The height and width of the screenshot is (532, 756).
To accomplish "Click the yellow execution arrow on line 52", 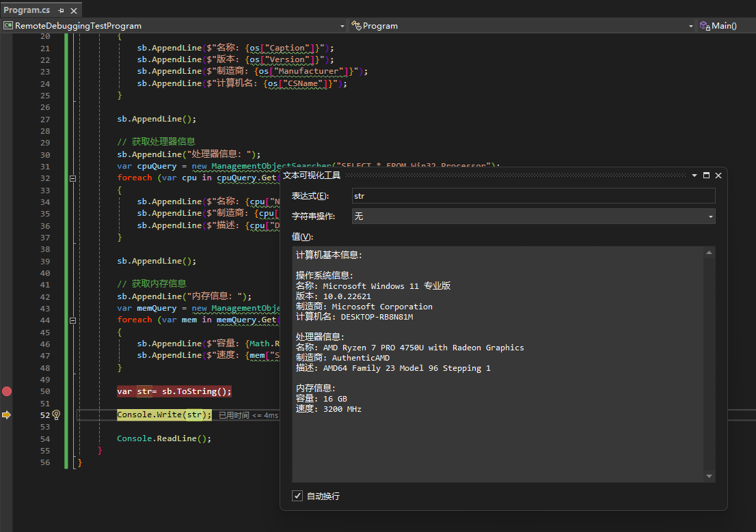I will click(x=7, y=415).
